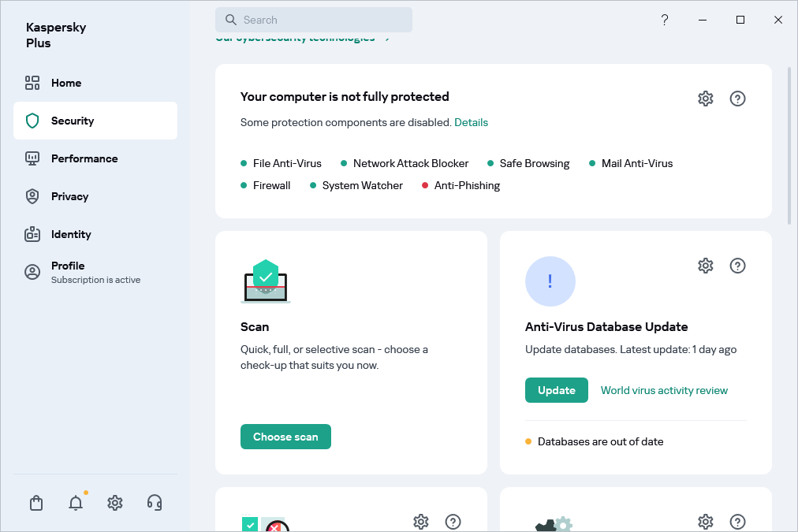Click the Firewall status dot
This screenshot has width=798, height=532.
(244, 185)
